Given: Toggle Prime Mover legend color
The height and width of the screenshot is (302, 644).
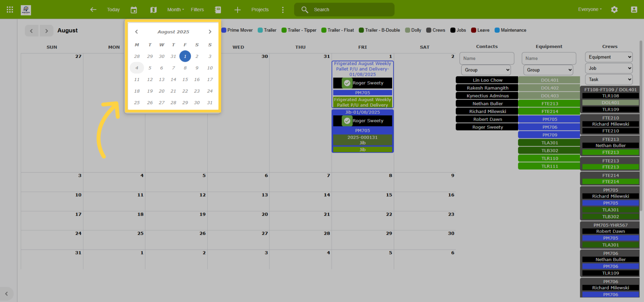Looking at the screenshot, I should [224, 30].
